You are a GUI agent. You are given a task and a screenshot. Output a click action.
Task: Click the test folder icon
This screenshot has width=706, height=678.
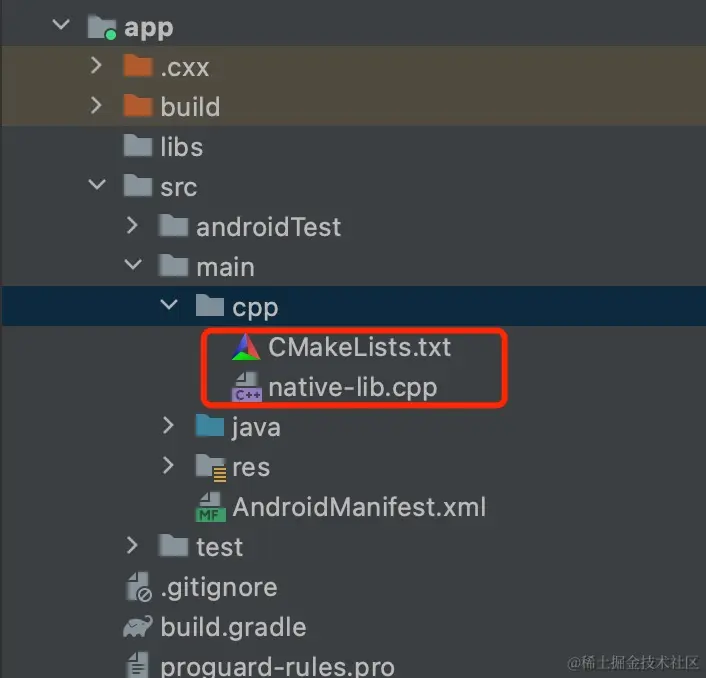(173, 545)
